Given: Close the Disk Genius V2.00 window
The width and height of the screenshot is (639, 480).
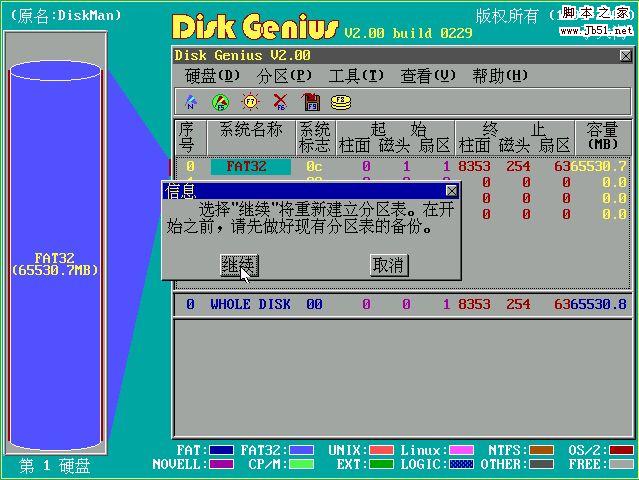Looking at the screenshot, I should pyautogui.click(x=625, y=56).
